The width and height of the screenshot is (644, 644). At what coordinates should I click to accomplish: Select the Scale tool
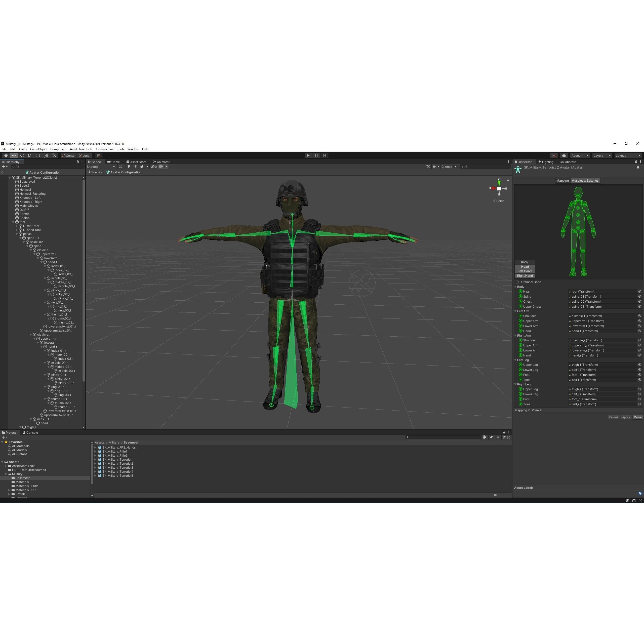pos(30,155)
